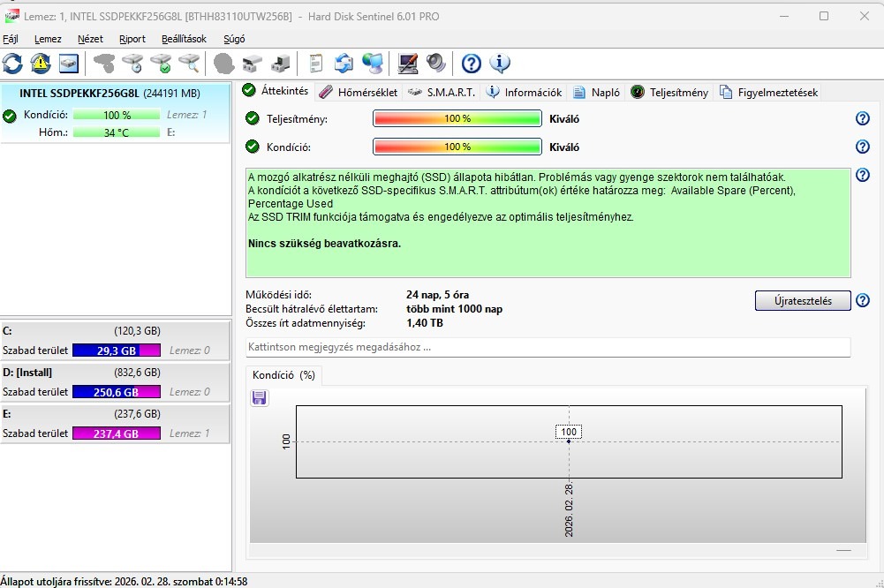Click the Refresh toolbar icon with blue arrows
Image resolution: width=884 pixels, height=588 pixels.
pyautogui.click(x=12, y=64)
